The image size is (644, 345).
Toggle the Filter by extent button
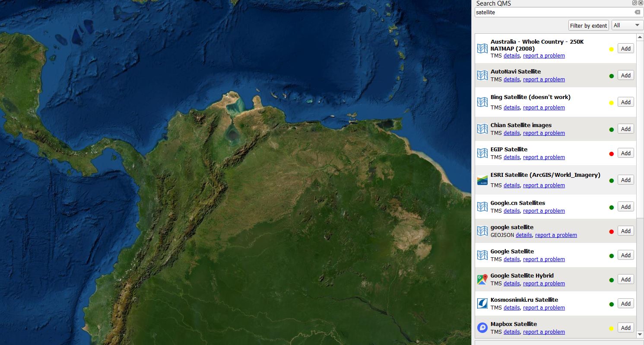click(588, 26)
